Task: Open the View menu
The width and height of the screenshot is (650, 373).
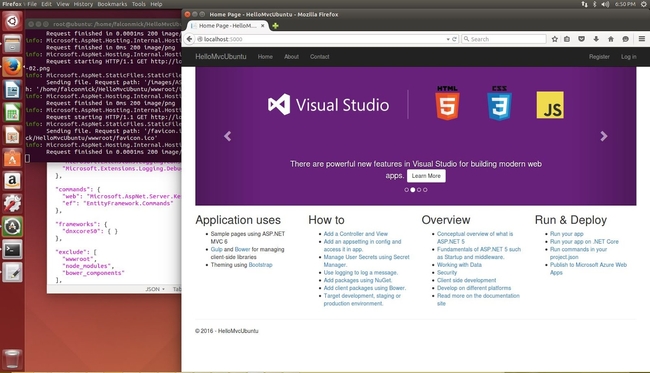Action: pos(63,4)
